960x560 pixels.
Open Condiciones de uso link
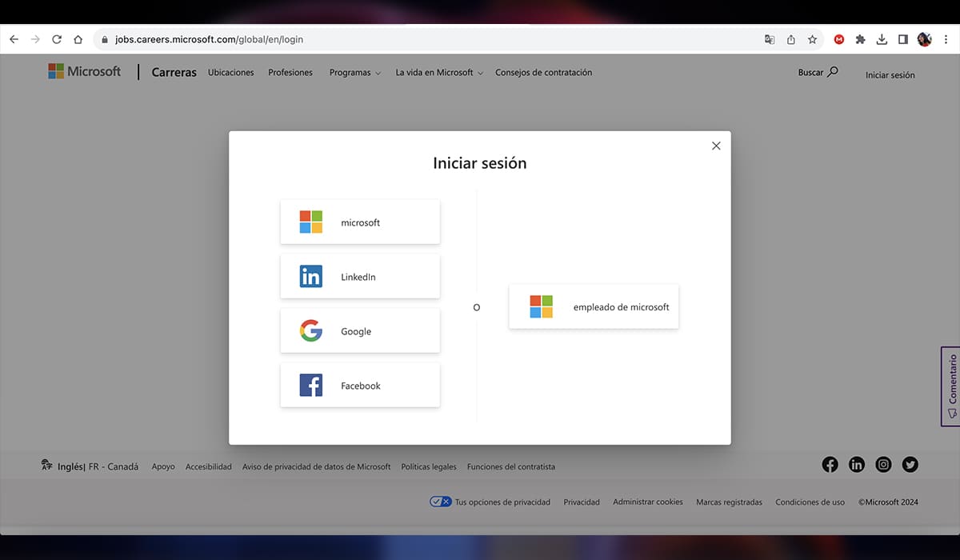coord(810,502)
